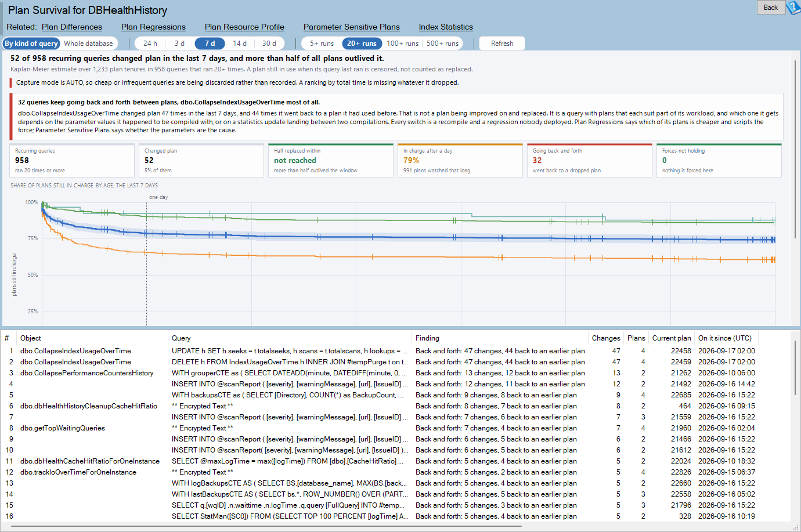Click the Changed plan 52 card
The height and width of the screenshot is (532, 801).
[x=201, y=160]
